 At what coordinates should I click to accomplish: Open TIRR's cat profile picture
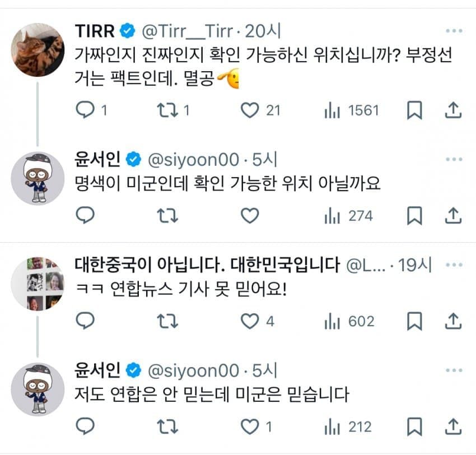pos(38,50)
